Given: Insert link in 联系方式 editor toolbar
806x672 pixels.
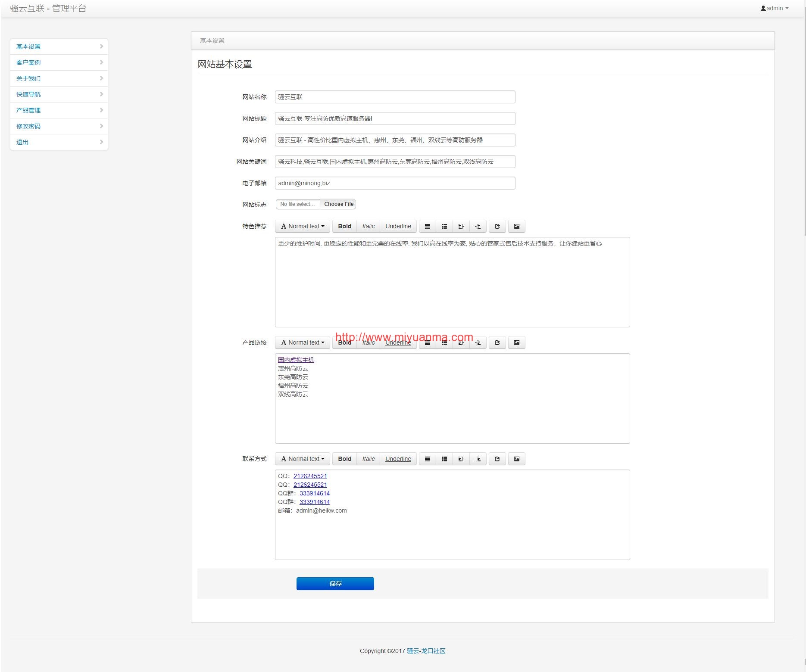Looking at the screenshot, I should tap(497, 459).
